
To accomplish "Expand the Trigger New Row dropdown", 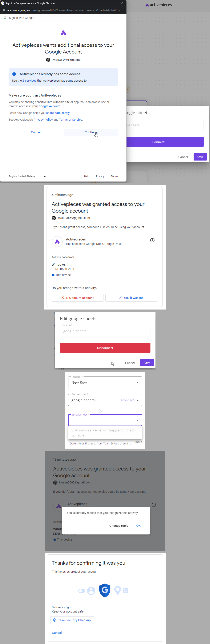I will click(x=105, y=382).
